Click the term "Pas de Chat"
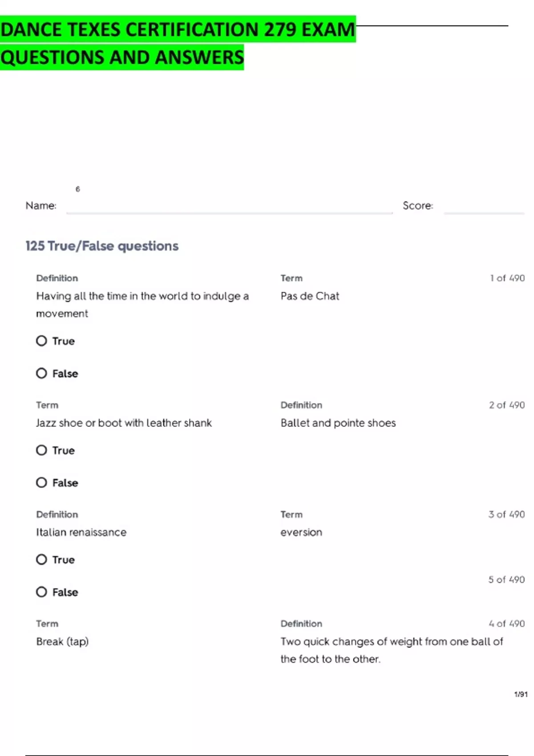 [310, 296]
